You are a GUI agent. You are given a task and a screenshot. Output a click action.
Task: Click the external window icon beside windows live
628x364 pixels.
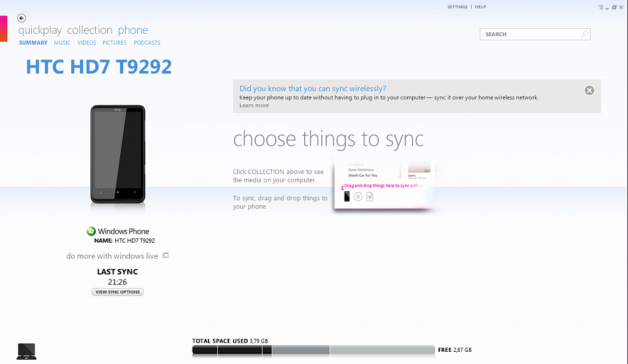click(166, 256)
